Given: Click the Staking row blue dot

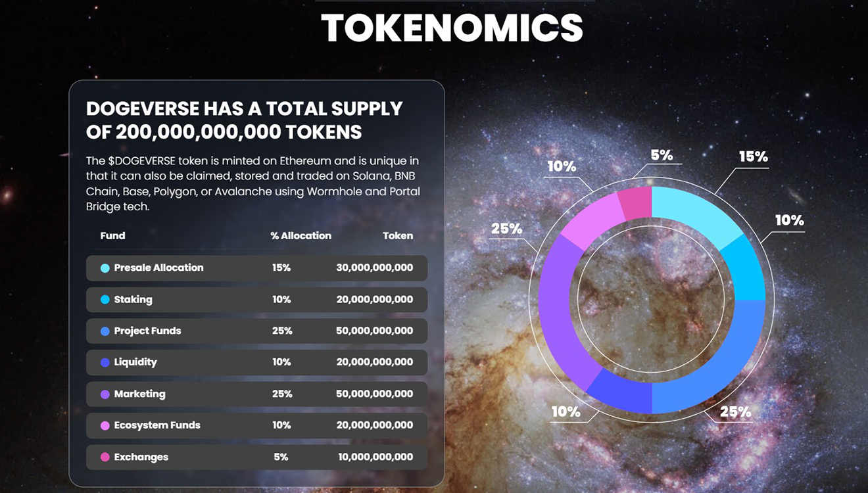Looking at the screenshot, I should pyautogui.click(x=105, y=300).
